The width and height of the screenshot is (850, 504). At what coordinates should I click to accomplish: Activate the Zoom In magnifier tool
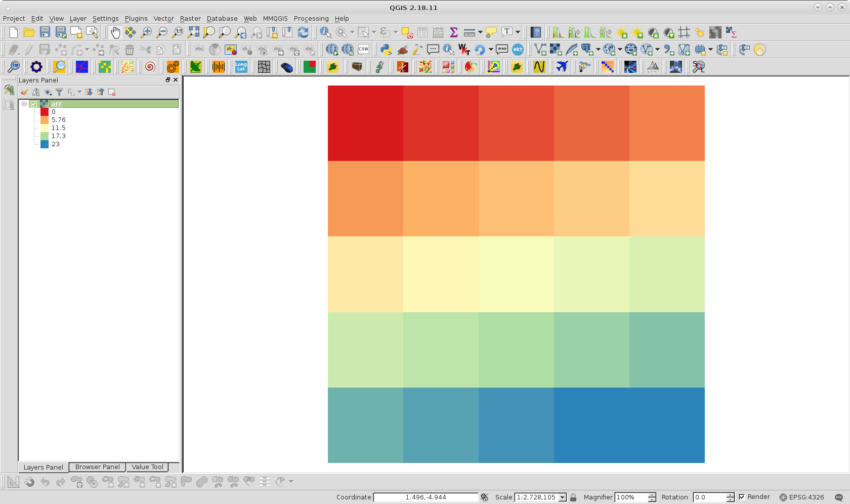(x=146, y=32)
